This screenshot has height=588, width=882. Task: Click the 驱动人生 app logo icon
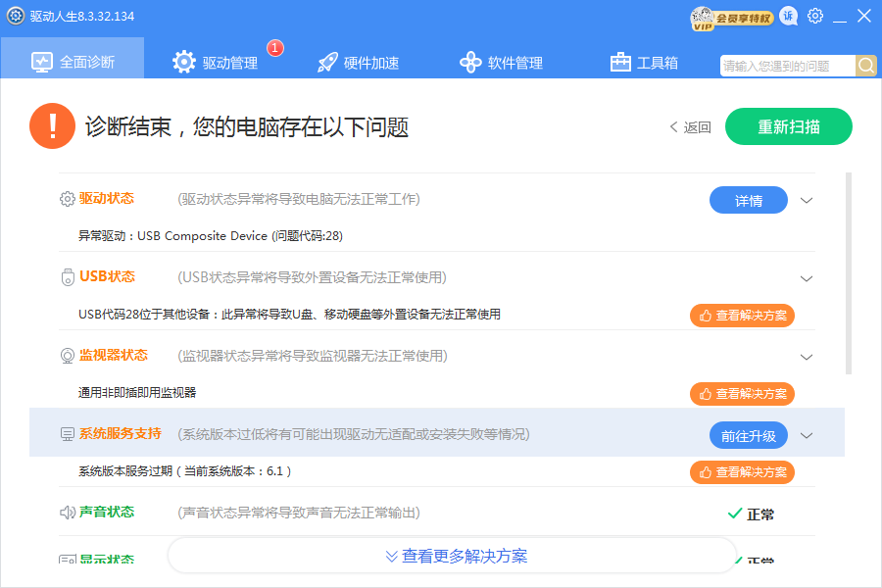click(15, 16)
